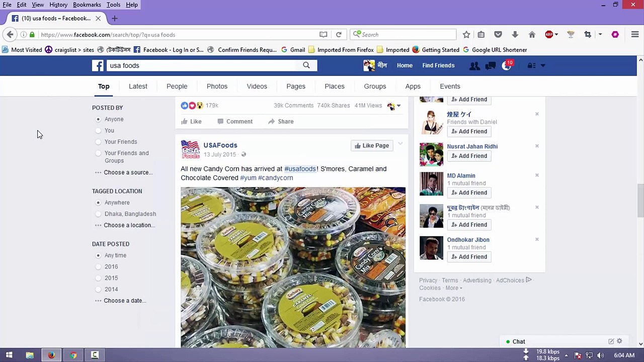Image resolution: width=644 pixels, height=362 pixels.
Task: Select Posted By Anyone radio button
Action: coord(98,119)
